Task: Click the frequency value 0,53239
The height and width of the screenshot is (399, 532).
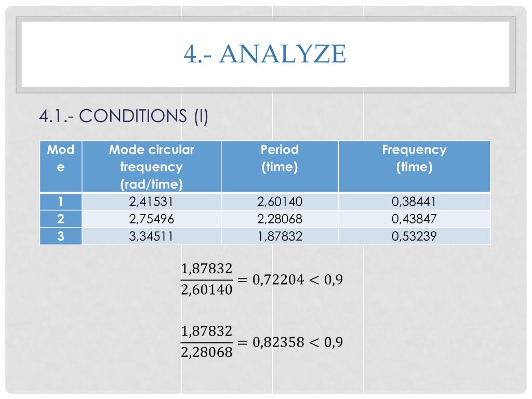Action: pyautogui.click(x=414, y=236)
